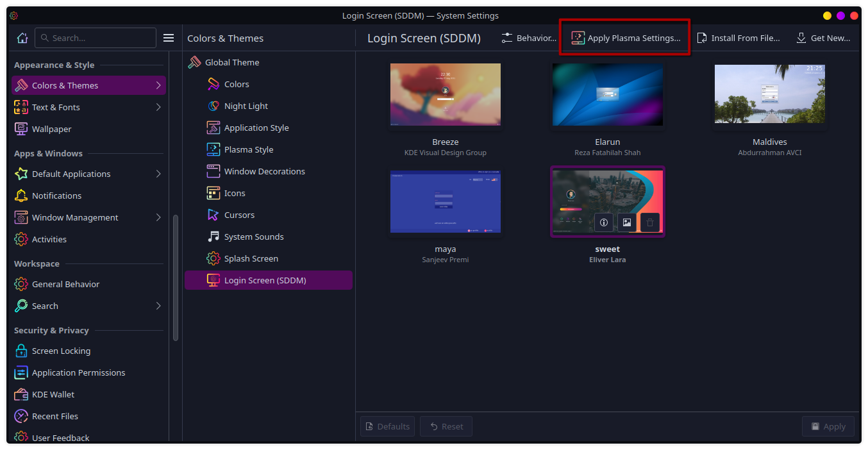Click the Search... input field
The image size is (868, 450).
click(x=96, y=38)
